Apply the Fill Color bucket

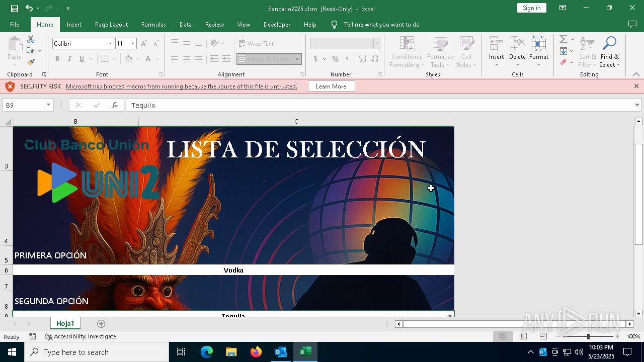(x=129, y=59)
